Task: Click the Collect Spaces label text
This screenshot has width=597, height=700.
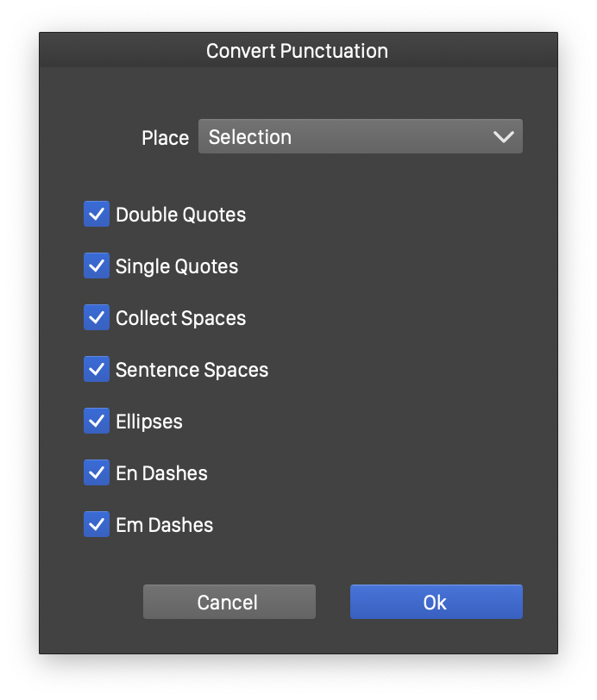Action: coord(180,318)
